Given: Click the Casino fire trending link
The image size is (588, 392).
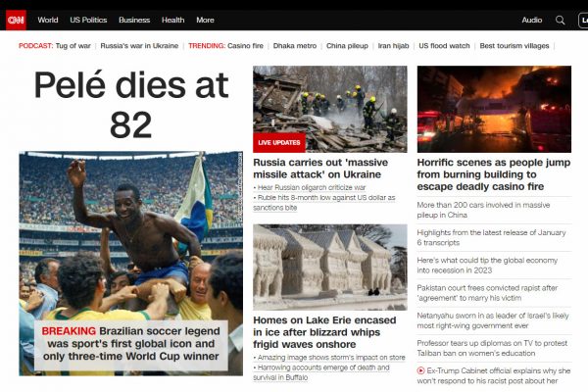Looking at the screenshot, I should [245, 46].
